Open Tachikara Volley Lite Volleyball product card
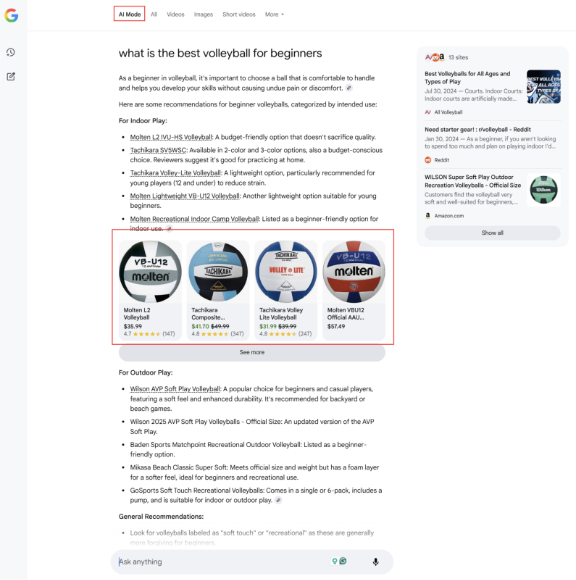 (286, 290)
